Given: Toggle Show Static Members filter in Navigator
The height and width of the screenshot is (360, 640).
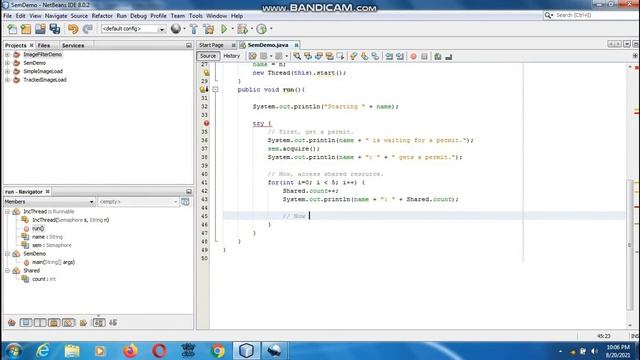Looking at the screenshot, I should point(40,323).
